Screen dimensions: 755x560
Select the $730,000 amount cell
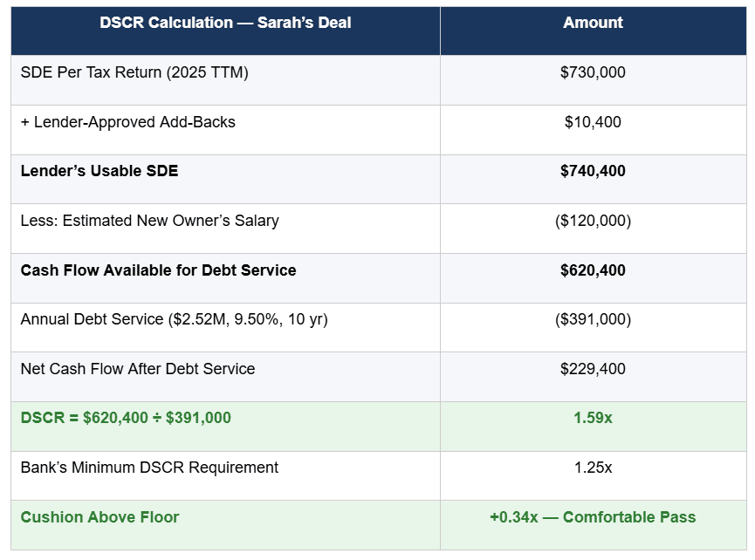[593, 72]
